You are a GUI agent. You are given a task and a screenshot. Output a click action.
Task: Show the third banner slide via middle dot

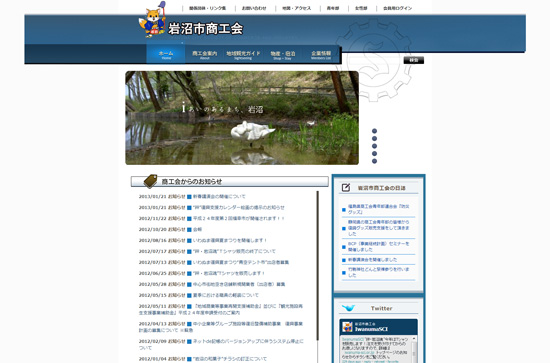pyautogui.click(x=374, y=146)
